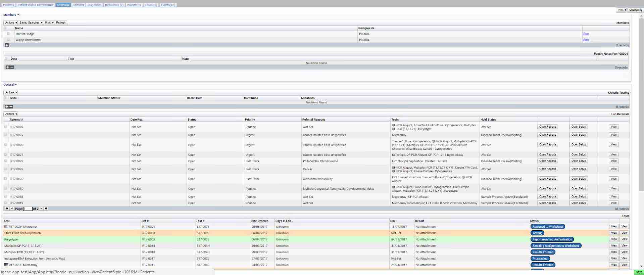Add genetic testing entry with plus icon
Screen dimensions: 644x275
click(7, 106)
